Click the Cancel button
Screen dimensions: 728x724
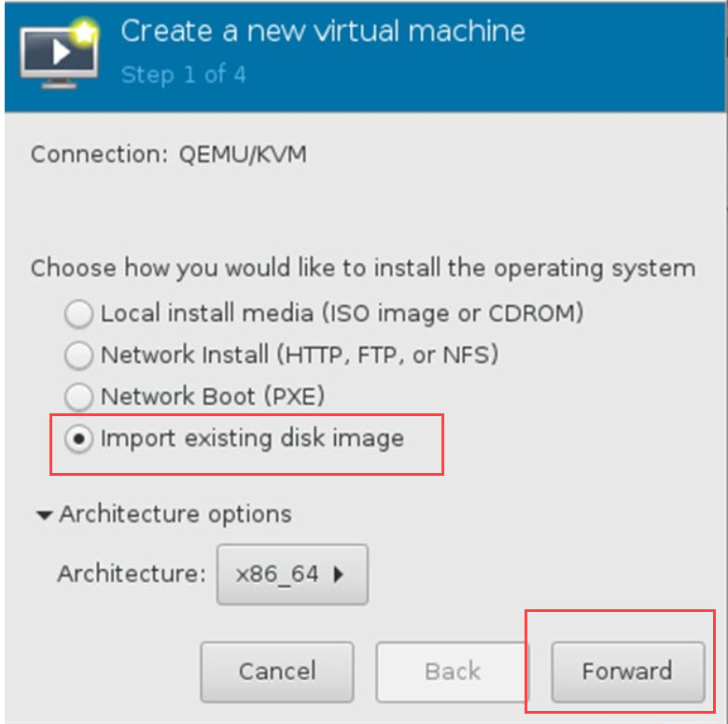point(277,672)
